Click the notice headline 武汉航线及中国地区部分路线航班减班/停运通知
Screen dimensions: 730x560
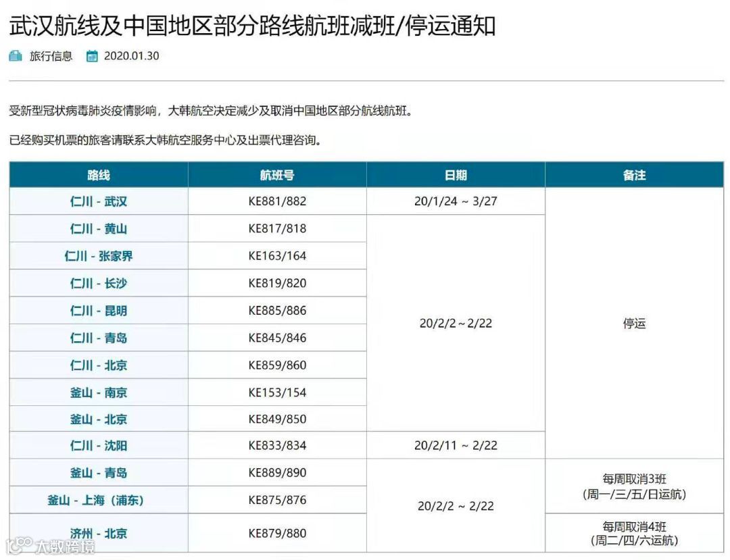point(252,26)
